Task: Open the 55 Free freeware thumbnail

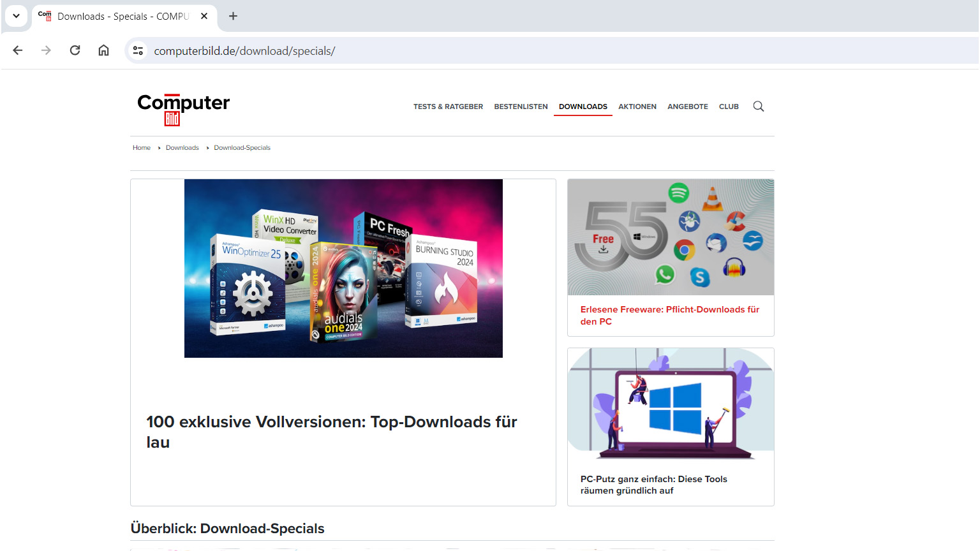Action: coord(671,237)
